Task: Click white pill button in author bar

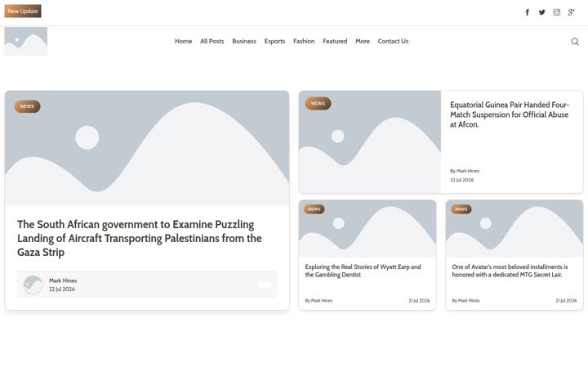Action: [x=265, y=285]
